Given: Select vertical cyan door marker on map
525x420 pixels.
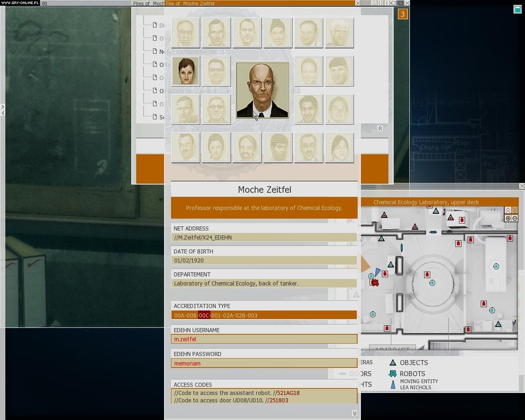Looking at the screenshot, I should 402,248.
